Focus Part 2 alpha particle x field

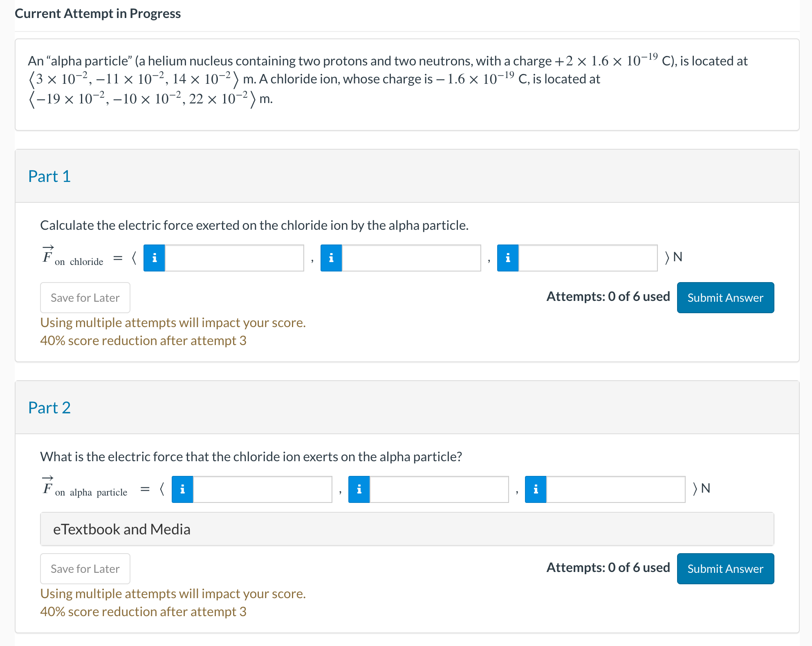[262, 489]
